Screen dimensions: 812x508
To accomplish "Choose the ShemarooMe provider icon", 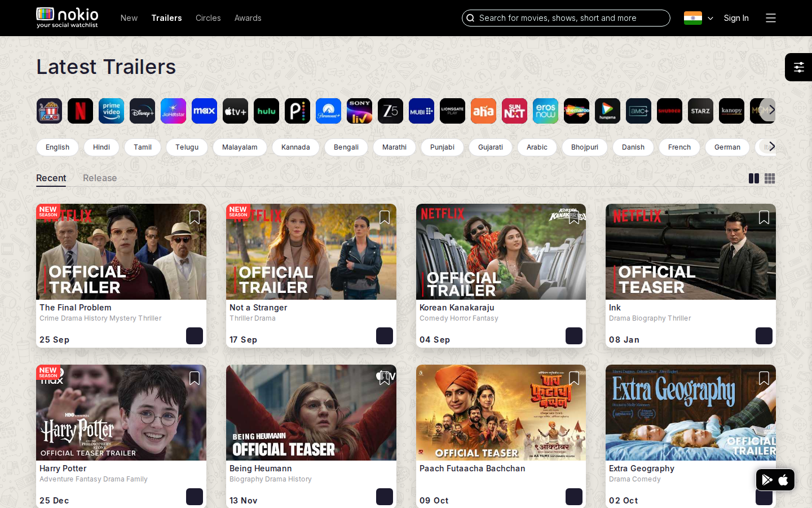I will [x=576, y=111].
